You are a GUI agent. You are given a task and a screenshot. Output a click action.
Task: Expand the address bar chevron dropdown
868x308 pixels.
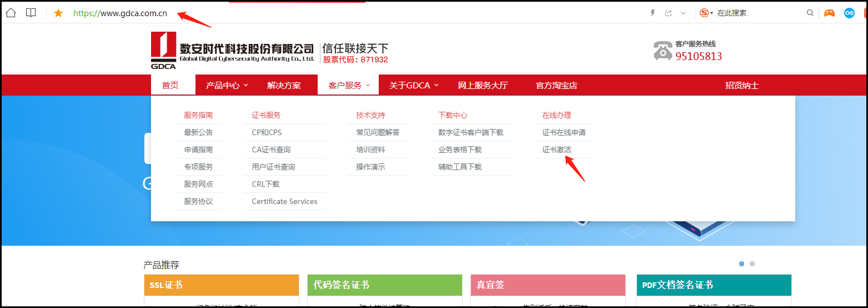(x=684, y=13)
